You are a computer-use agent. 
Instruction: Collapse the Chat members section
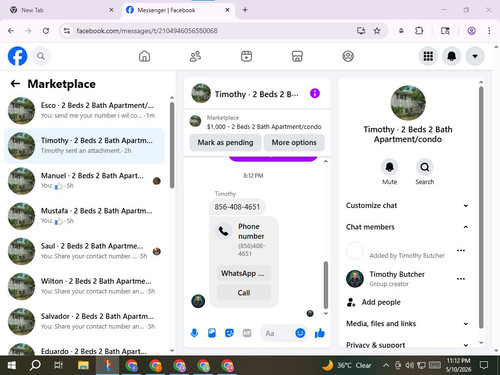(407, 227)
